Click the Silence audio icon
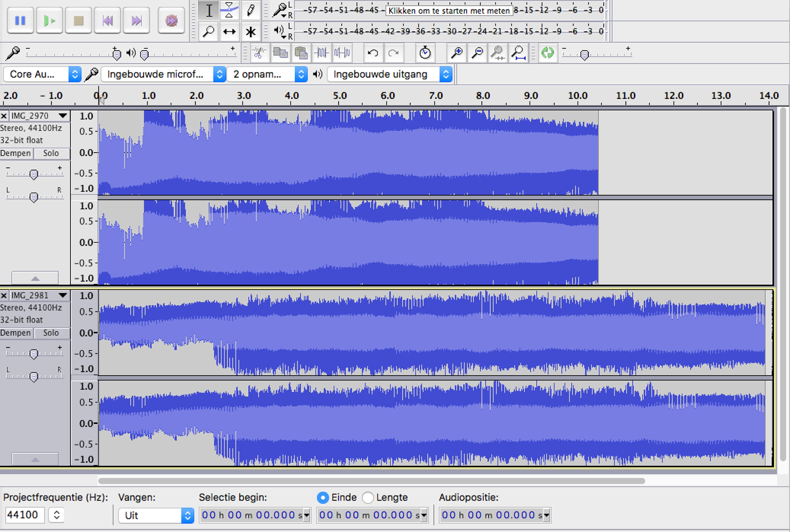 [342, 53]
